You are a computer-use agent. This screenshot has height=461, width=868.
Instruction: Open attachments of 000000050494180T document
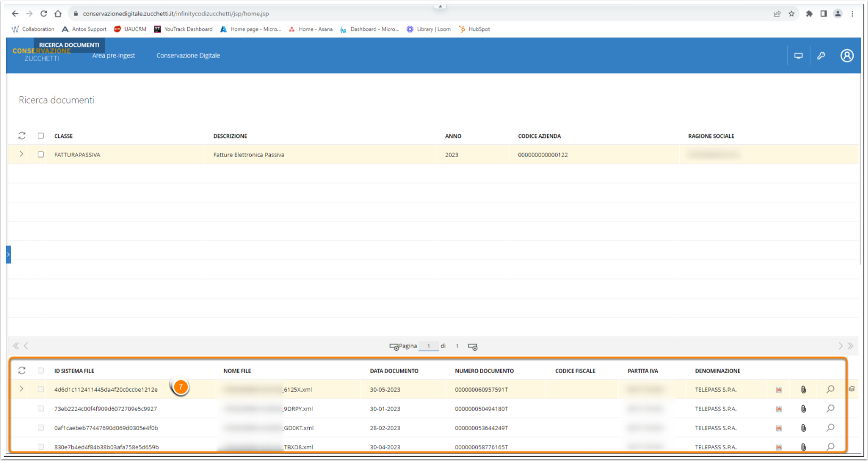point(804,409)
